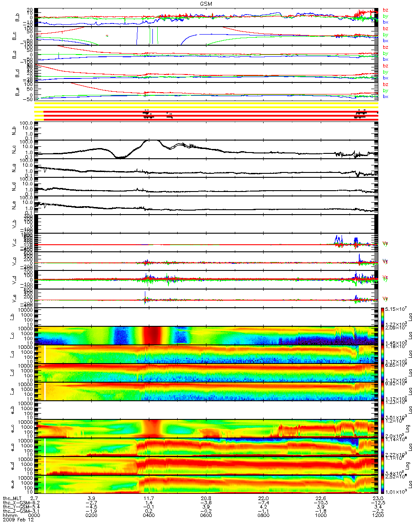Click the green by legend of B_b panel
The image size is (412, 532).
(385, 16)
